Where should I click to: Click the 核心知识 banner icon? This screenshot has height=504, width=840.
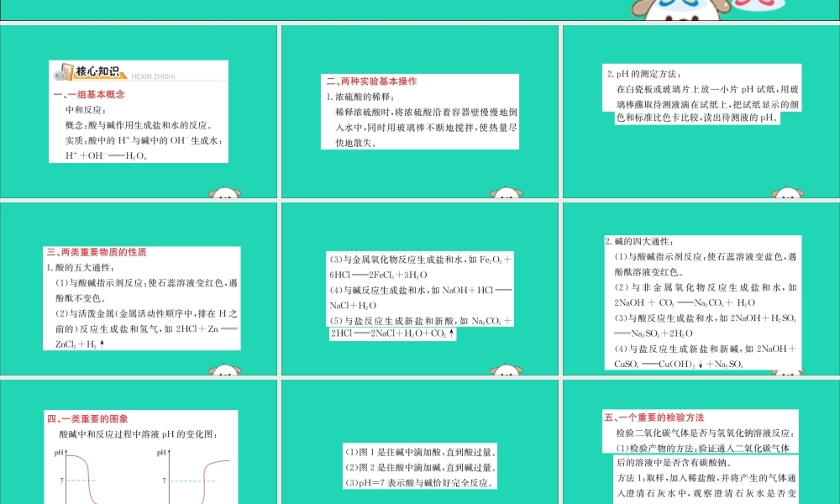[x=64, y=72]
